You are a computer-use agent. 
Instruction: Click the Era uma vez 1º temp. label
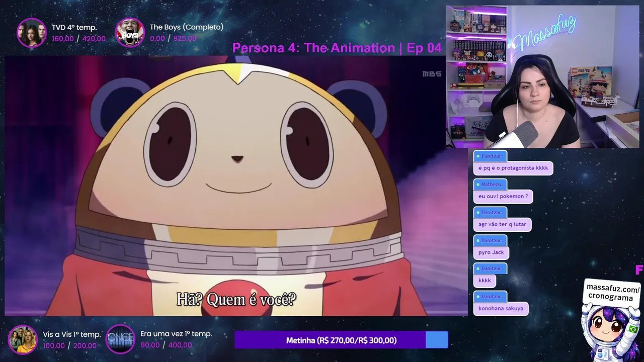[176, 334]
